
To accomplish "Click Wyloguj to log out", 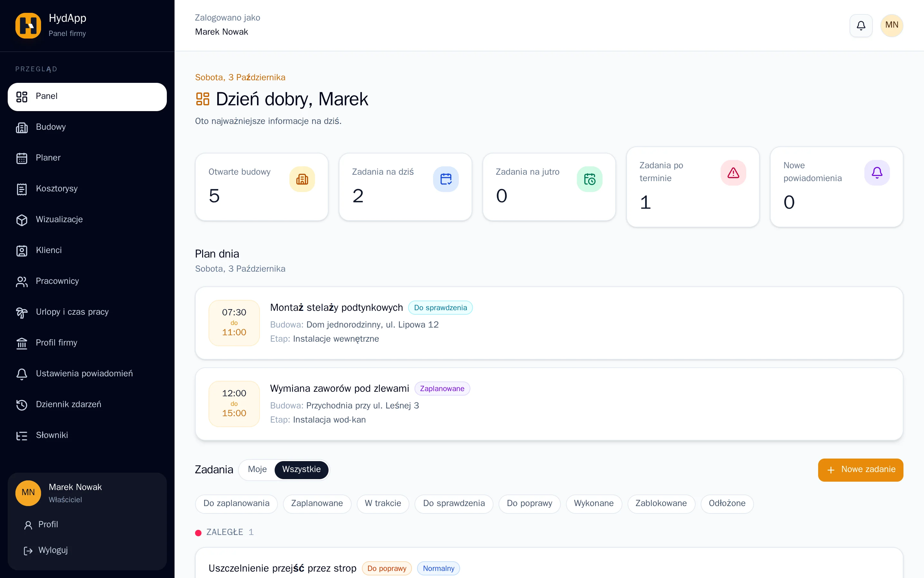I will pyautogui.click(x=87, y=550).
